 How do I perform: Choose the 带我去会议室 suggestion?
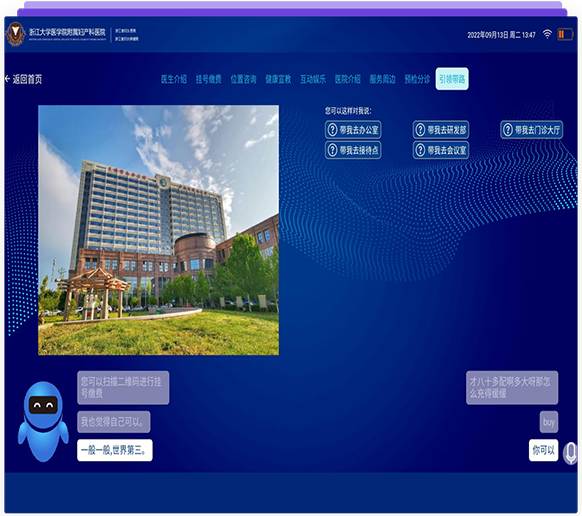[441, 150]
